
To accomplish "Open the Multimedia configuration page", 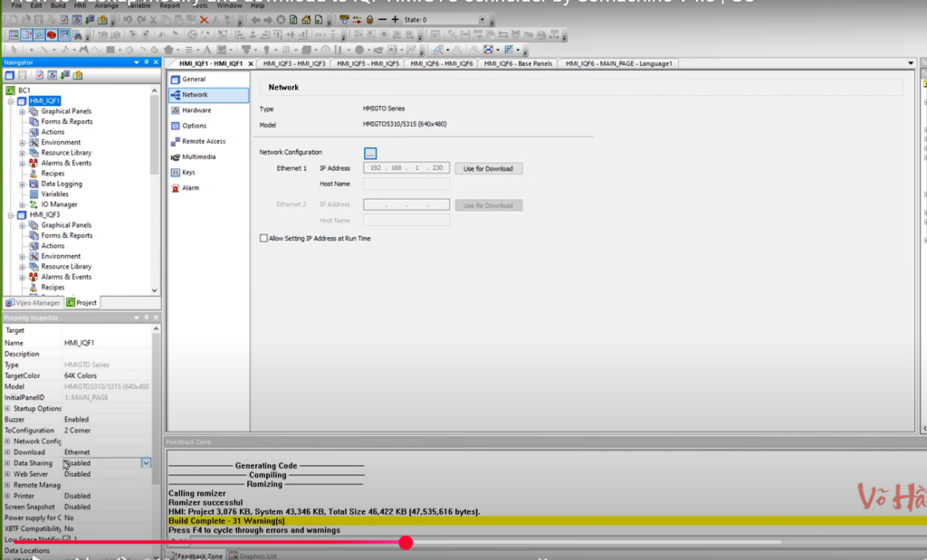I will (198, 156).
